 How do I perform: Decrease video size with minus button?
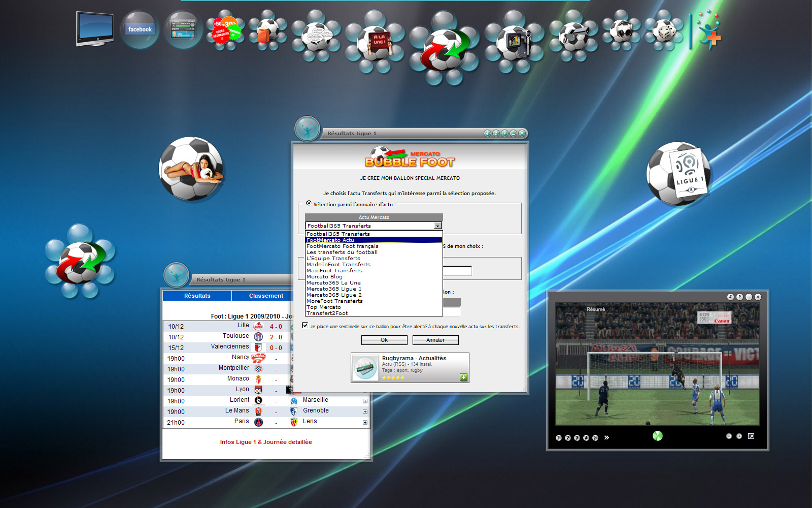click(x=729, y=436)
